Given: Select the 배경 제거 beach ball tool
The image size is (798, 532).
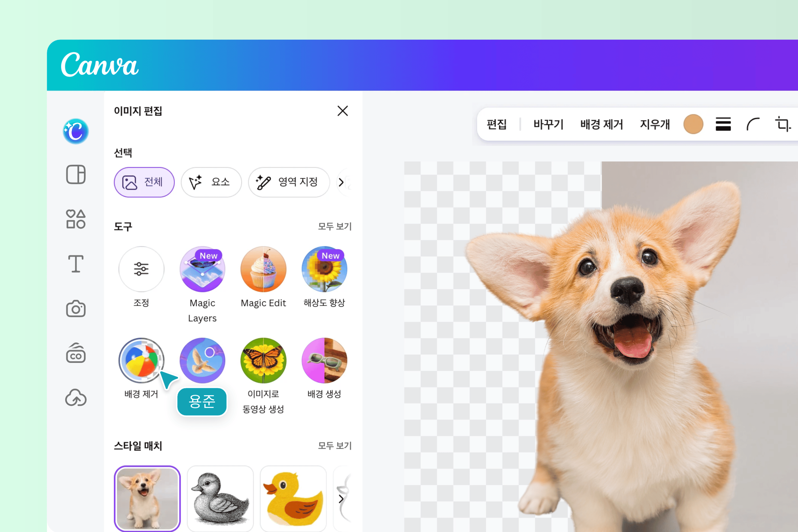Looking at the screenshot, I should pos(141,360).
